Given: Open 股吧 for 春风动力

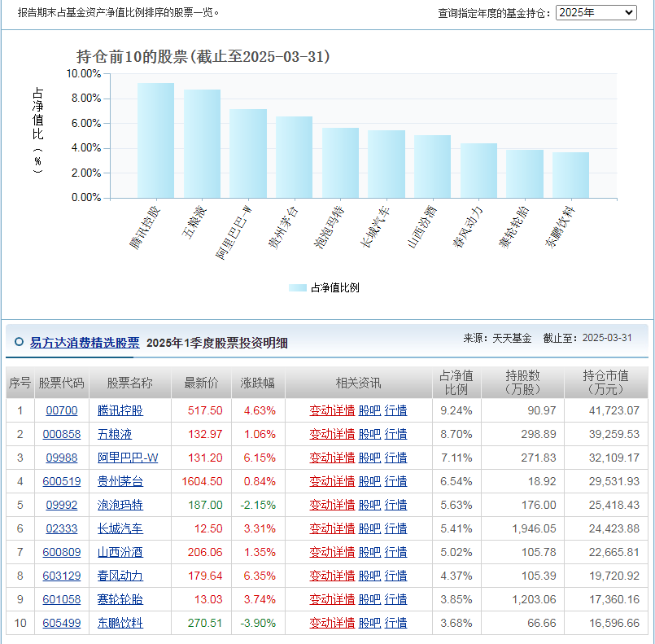Looking at the screenshot, I should 369,576.
